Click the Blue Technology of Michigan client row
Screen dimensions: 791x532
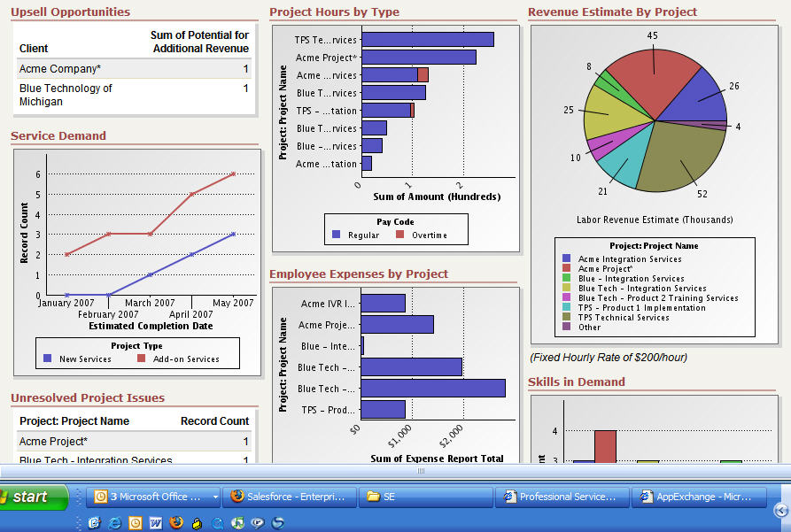(134, 95)
